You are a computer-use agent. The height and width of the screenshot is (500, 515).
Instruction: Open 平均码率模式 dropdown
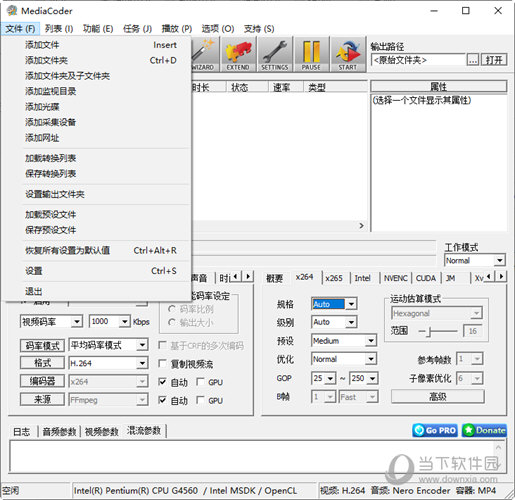click(x=142, y=345)
